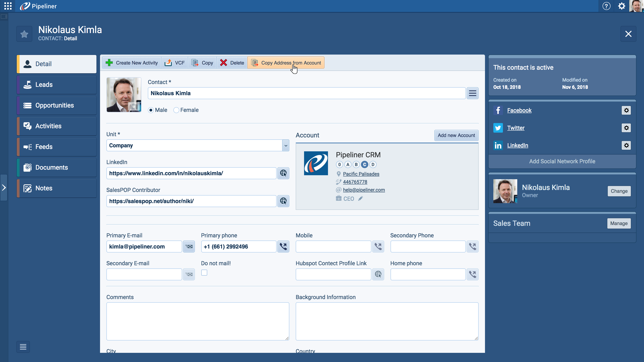Image resolution: width=644 pixels, height=362 pixels.
Task: Edit the CEO job title
Action: (360, 198)
